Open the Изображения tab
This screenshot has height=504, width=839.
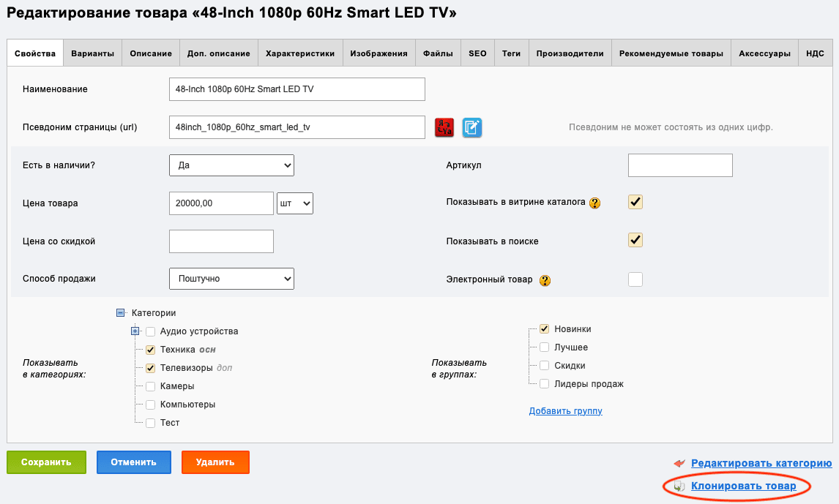pos(379,53)
